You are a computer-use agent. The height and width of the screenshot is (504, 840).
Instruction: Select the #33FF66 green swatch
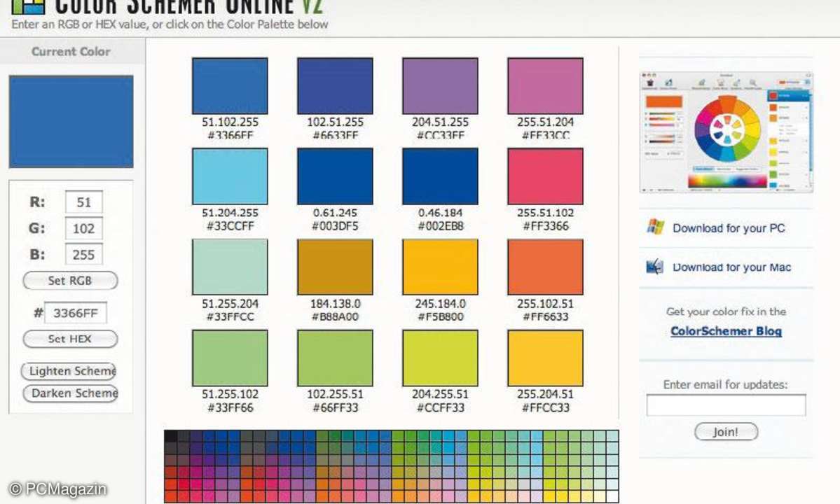(x=230, y=358)
